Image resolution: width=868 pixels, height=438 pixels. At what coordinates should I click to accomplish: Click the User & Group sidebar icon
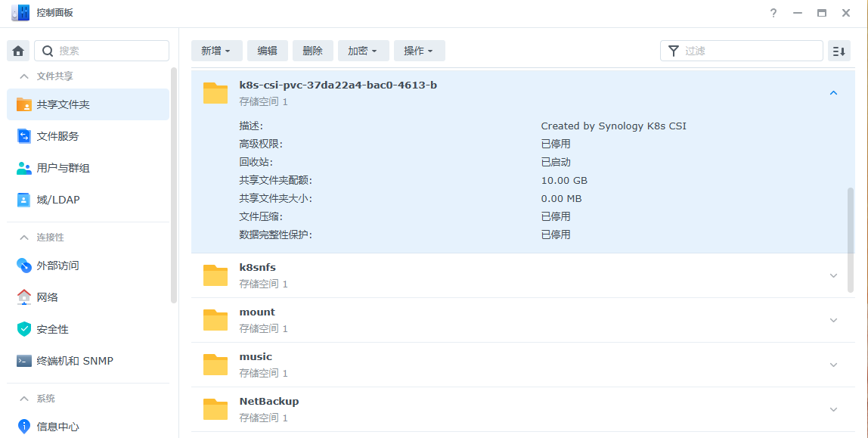[x=23, y=169]
